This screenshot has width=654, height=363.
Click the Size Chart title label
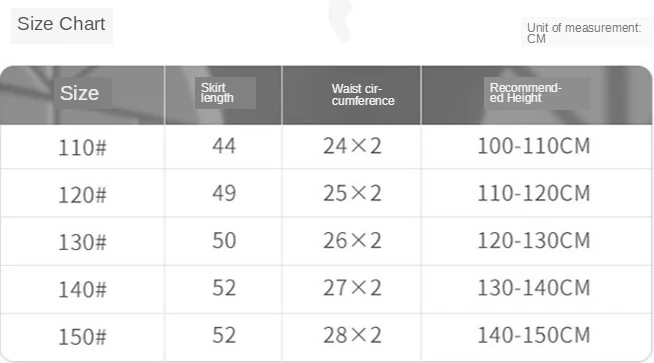pos(61,24)
